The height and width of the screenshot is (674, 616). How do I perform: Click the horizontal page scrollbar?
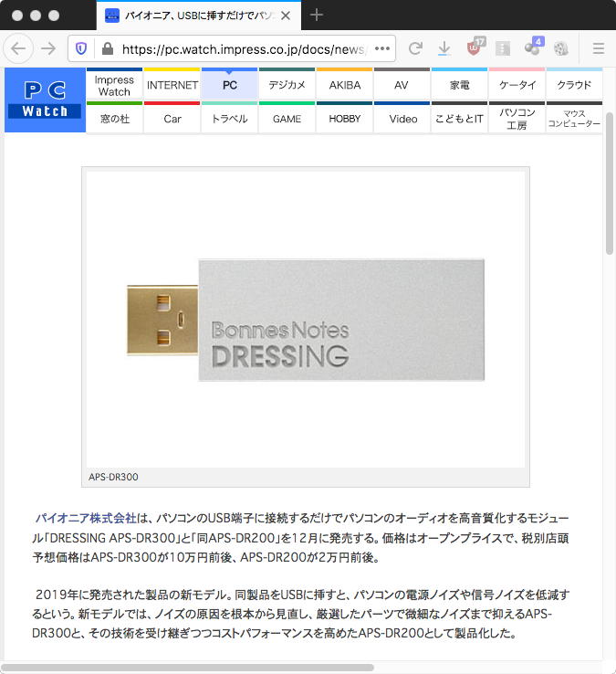click(187, 668)
